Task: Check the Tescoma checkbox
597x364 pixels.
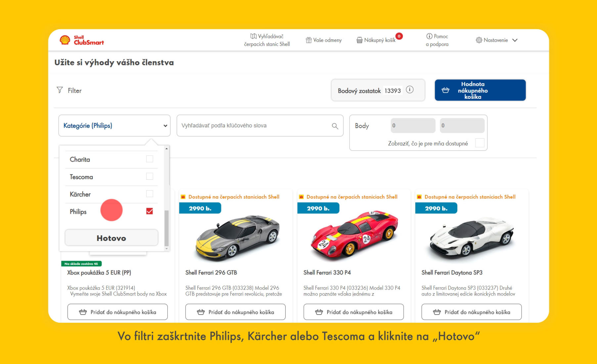Action: point(150,176)
